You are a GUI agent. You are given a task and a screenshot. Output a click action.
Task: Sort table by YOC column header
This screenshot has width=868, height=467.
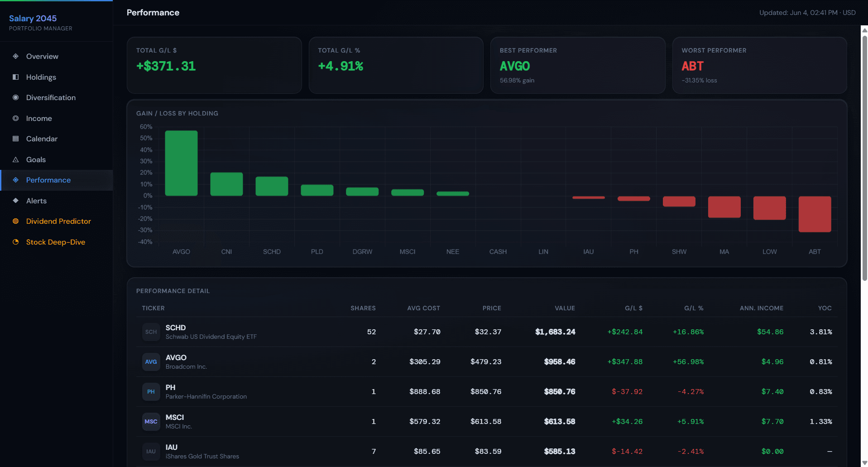(825, 308)
